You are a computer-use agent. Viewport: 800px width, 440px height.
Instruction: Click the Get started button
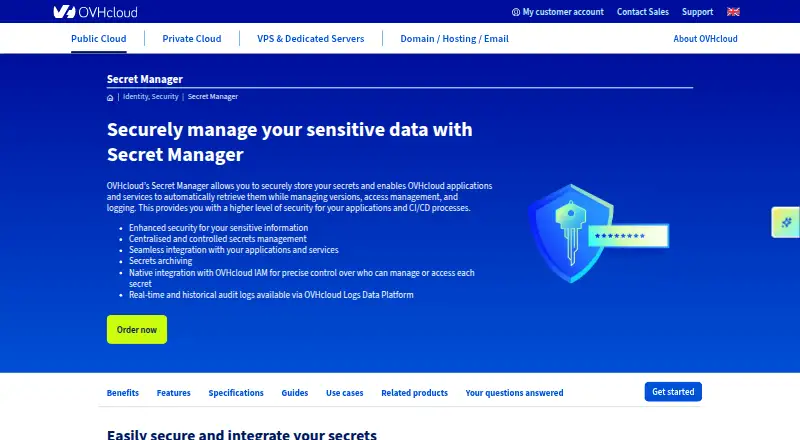coord(673,392)
